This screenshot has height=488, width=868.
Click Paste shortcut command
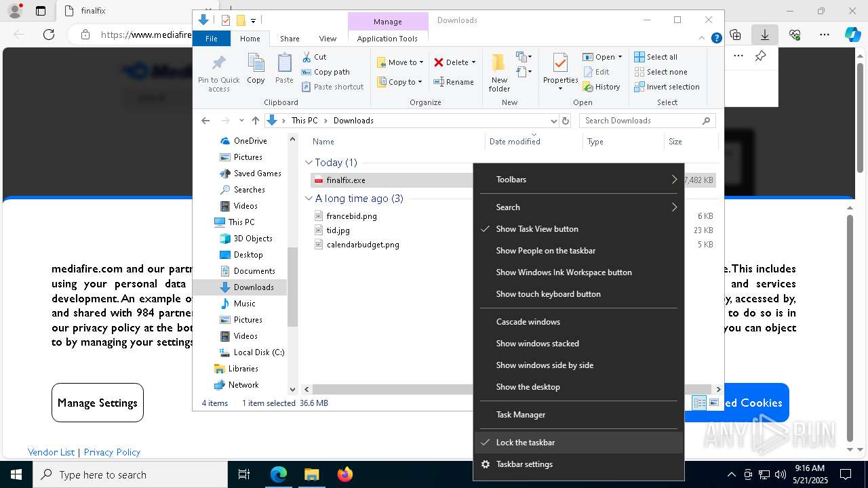332,87
